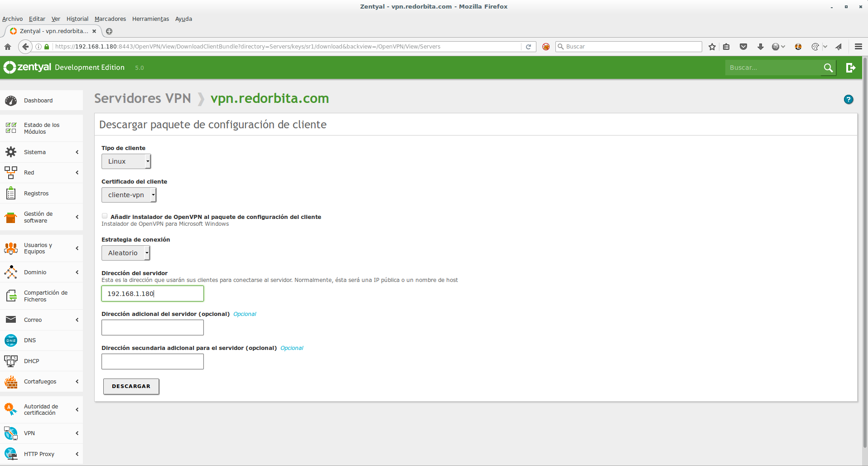Click the Dashboard gauge icon in sidebar
Screen dimensions: 868x466
tap(11, 101)
